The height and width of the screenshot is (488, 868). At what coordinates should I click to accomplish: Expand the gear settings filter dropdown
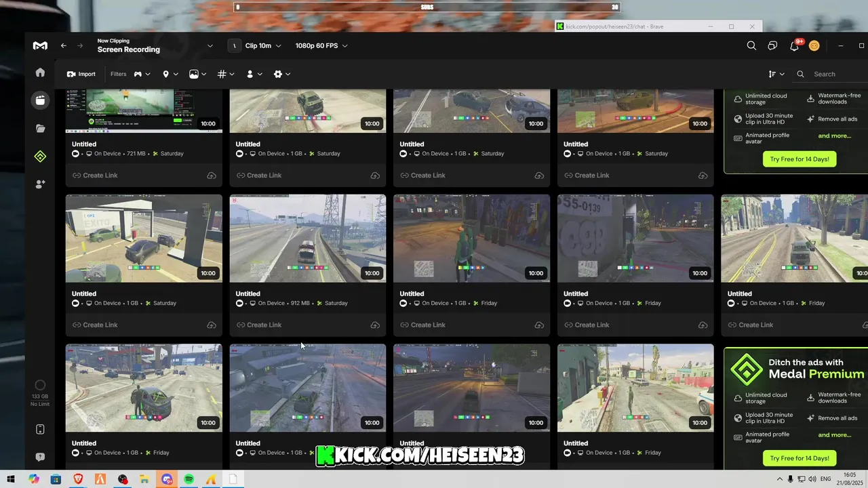282,74
